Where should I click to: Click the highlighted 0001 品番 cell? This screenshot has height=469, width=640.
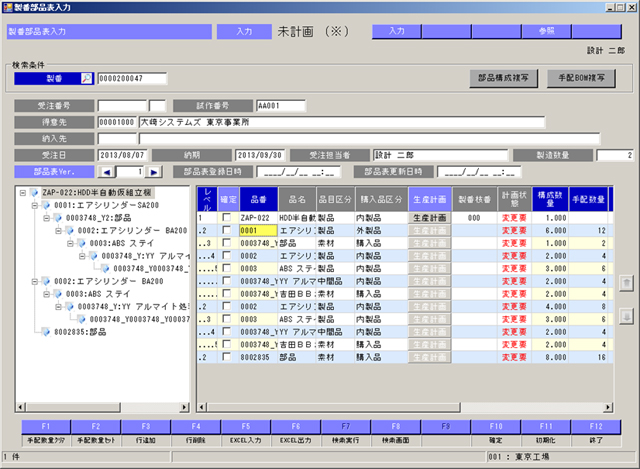click(258, 231)
